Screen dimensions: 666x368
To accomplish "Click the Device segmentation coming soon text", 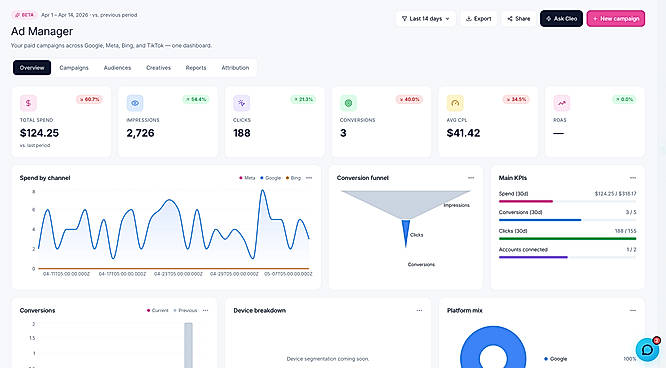I will (328, 359).
